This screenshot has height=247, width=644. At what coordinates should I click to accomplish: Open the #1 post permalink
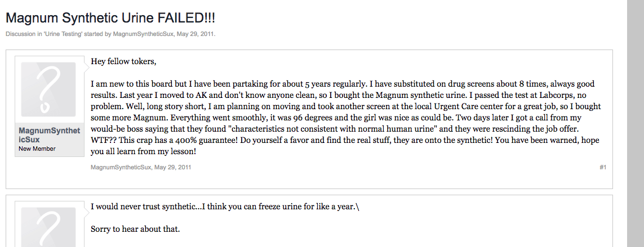tap(602, 167)
